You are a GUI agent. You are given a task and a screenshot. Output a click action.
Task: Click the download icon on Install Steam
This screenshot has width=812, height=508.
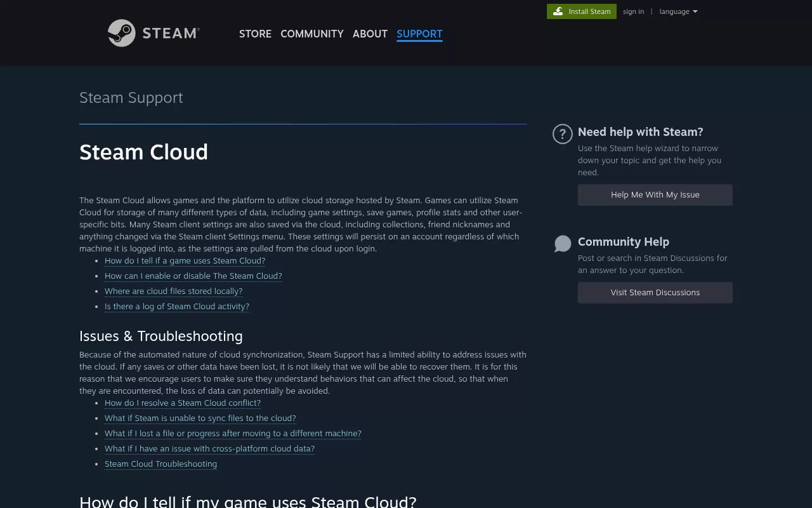click(x=558, y=11)
